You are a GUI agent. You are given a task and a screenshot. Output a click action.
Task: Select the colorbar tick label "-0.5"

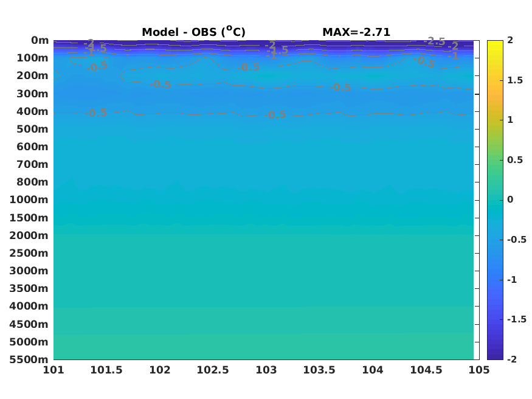[x=517, y=240]
